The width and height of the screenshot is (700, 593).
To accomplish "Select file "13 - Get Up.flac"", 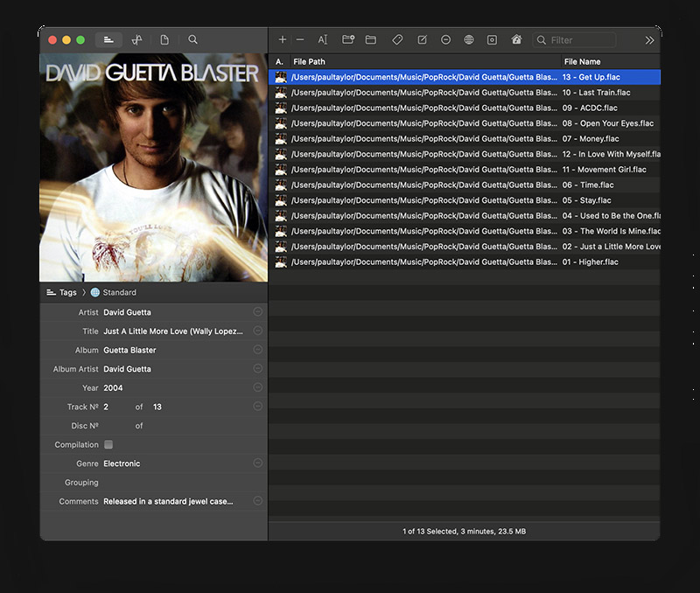I will [x=465, y=77].
